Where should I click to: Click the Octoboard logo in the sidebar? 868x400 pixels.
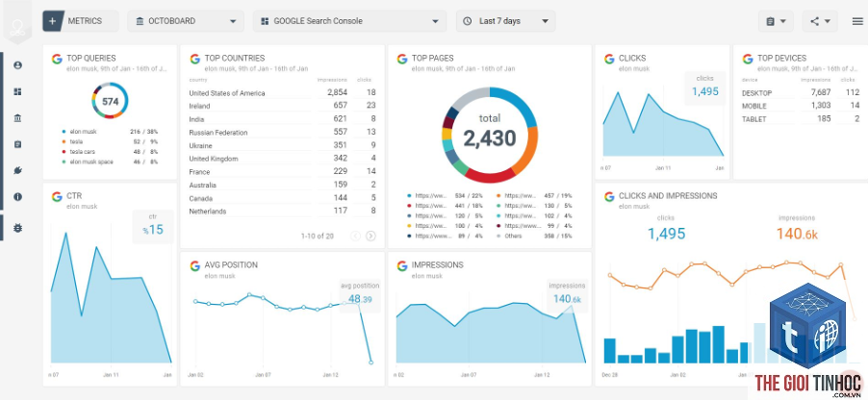(17, 28)
